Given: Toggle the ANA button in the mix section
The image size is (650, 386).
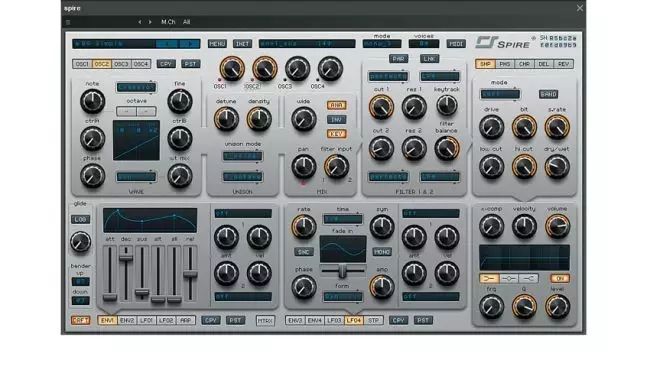Looking at the screenshot, I should tap(336, 105).
